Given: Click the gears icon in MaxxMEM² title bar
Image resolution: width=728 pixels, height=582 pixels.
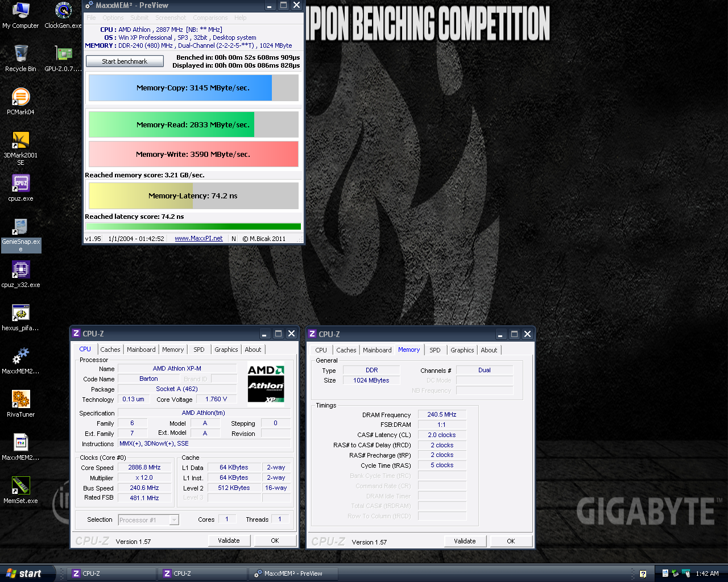Looking at the screenshot, I should point(89,5).
